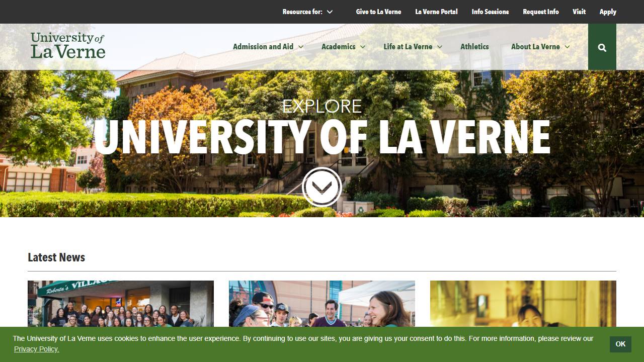Open the yellow-toned news thumbnail
The height and width of the screenshot is (362, 644).
click(x=523, y=304)
